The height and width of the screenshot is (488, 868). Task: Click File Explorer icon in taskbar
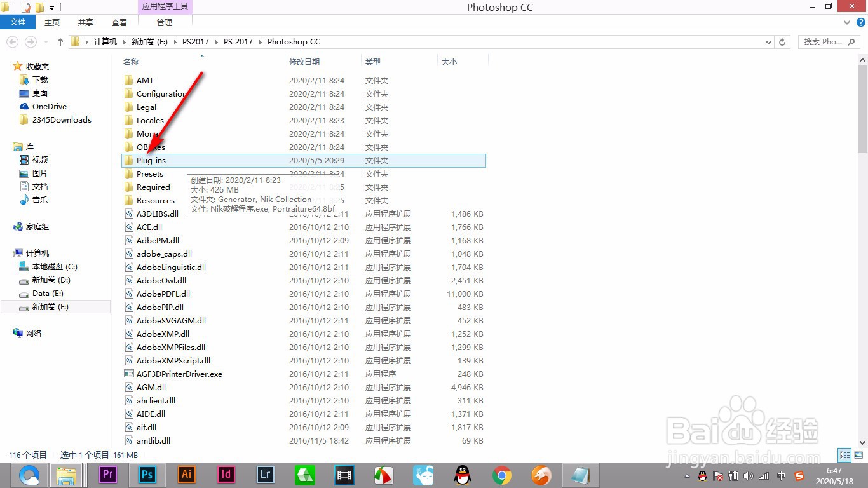[67, 475]
